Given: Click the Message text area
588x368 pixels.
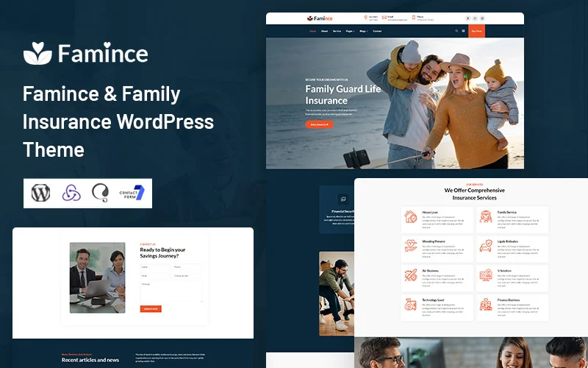Looking at the screenshot, I should click(x=171, y=291).
